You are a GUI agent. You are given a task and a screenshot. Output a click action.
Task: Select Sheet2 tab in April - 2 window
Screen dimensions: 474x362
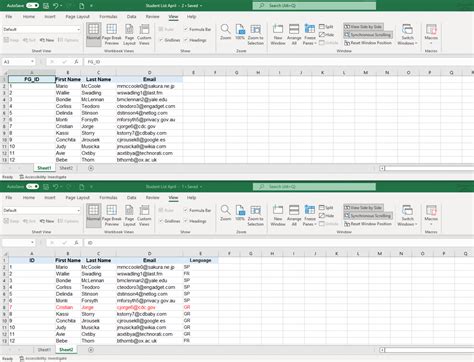[x=66, y=168]
